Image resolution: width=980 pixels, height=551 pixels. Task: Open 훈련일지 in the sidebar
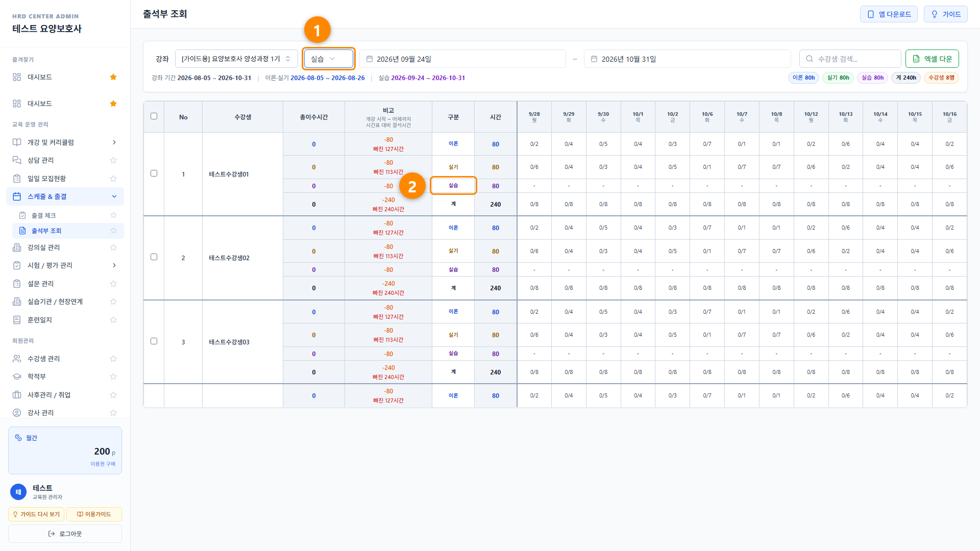[x=65, y=320]
